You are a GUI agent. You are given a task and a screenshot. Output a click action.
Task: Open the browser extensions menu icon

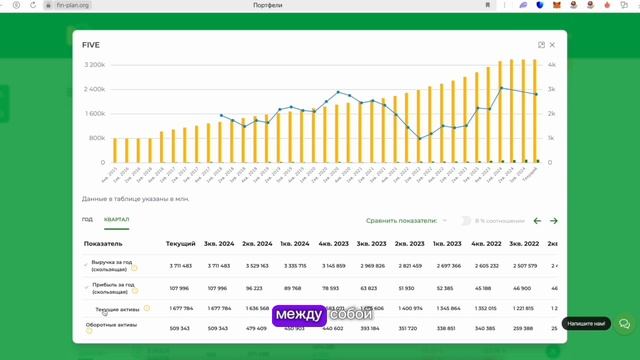624,5
